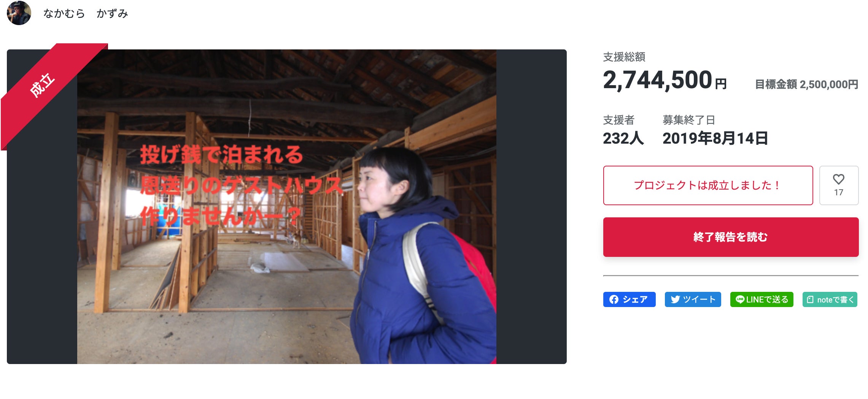Click the project main image
The image size is (868, 399).
[287, 207]
